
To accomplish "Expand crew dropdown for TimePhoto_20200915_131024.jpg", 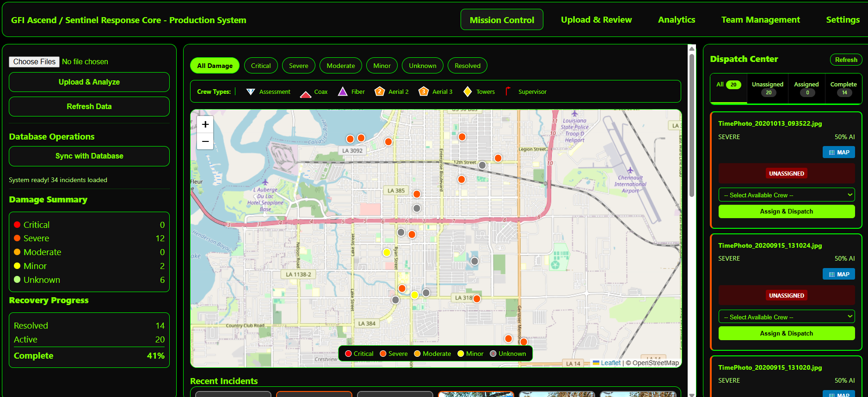I will 786,317.
